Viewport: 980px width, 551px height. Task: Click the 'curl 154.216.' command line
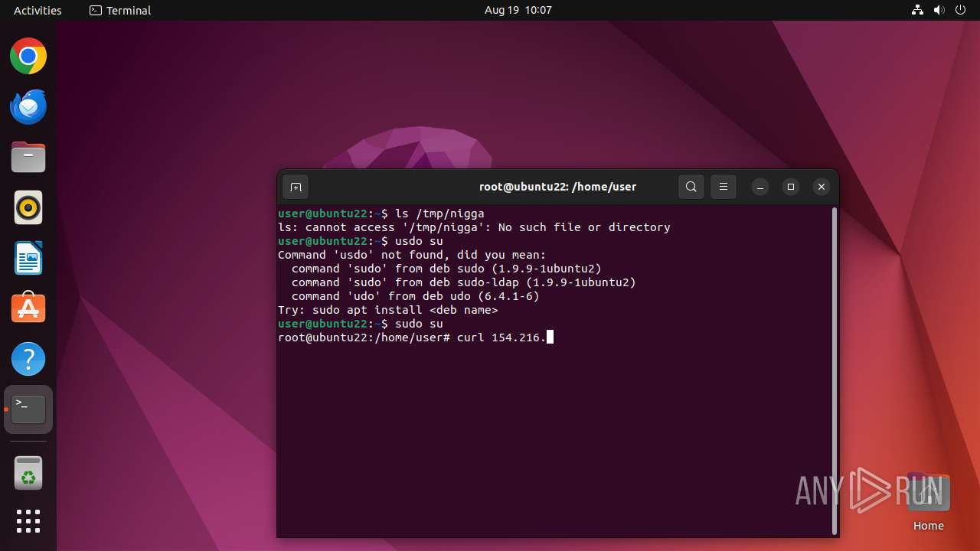[416, 337]
